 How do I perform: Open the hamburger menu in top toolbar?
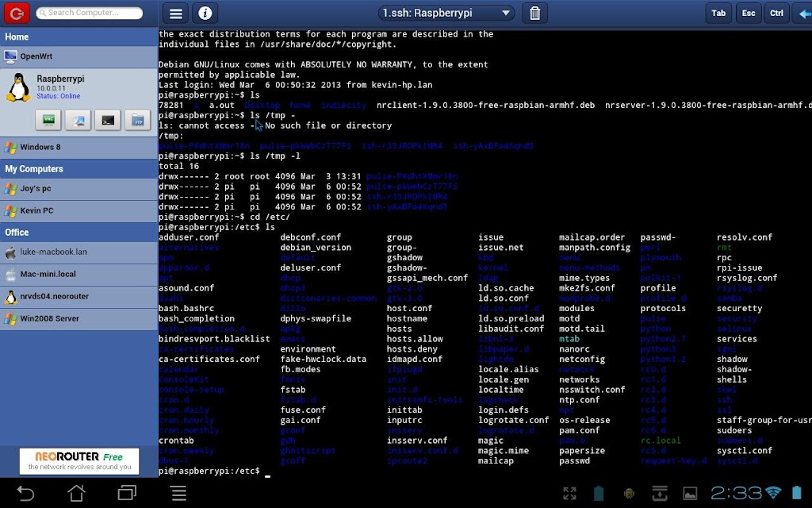click(x=176, y=13)
